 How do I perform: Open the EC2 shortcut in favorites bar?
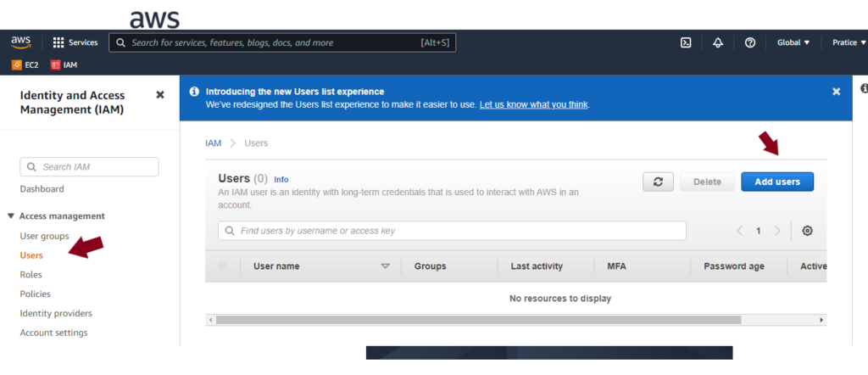(x=25, y=64)
